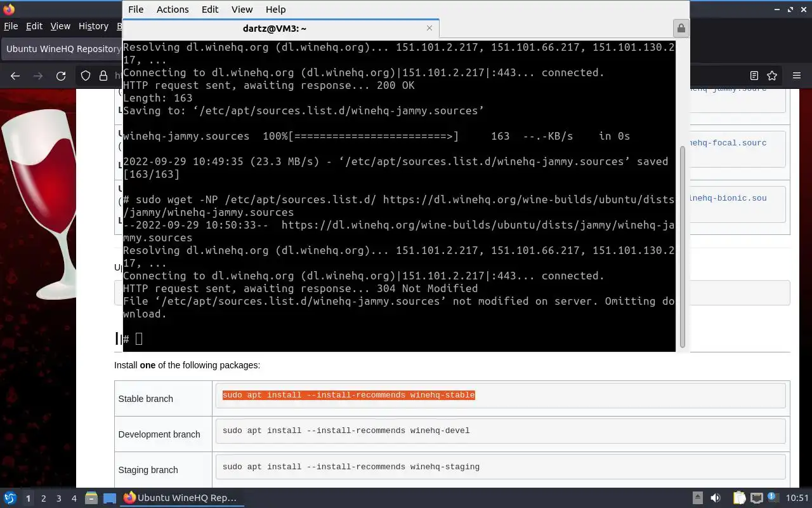Close the dartz@VM3 terminal tab
Screen dimensions: 812x508
(x=429, y=28)
